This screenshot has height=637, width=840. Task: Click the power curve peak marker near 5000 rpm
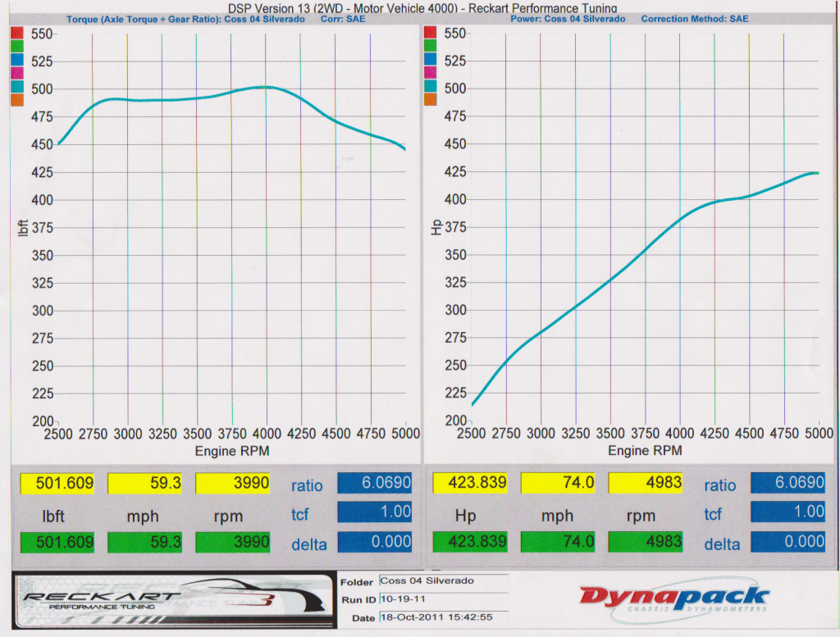[816, 173]
